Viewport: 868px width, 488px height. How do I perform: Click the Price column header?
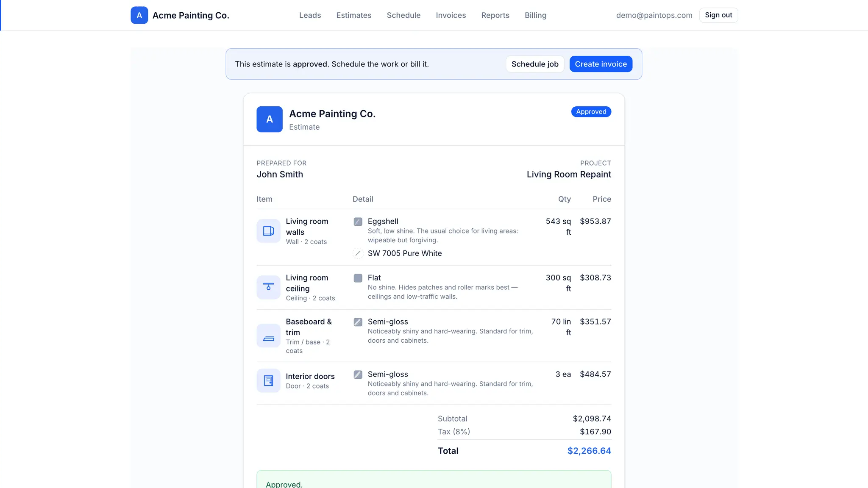602,199
